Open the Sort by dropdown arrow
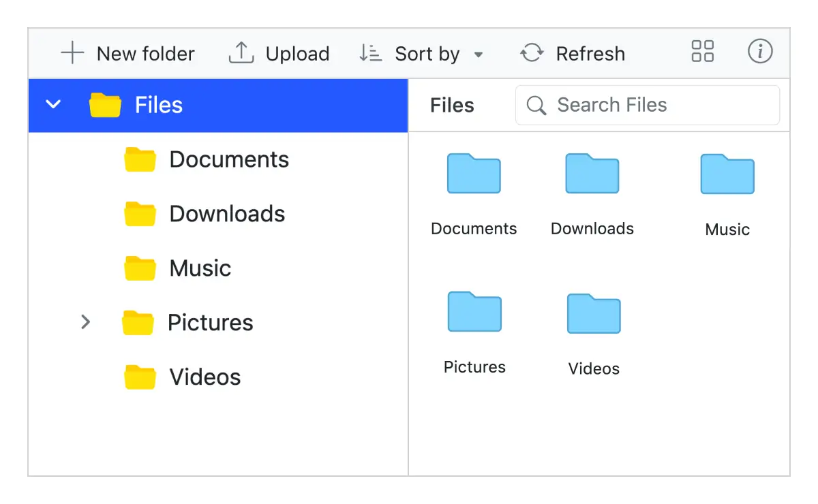Viewport: 818px width, 504px height. click(478, 54)
